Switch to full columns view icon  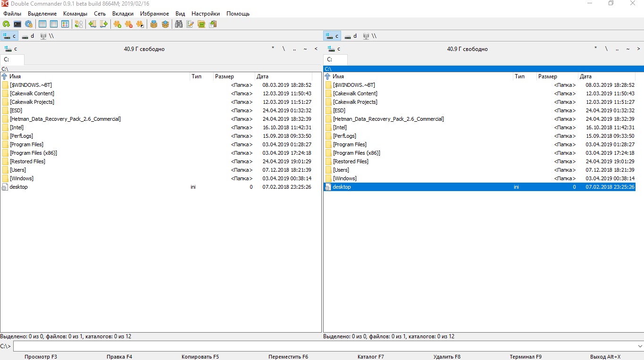point(54,24)
